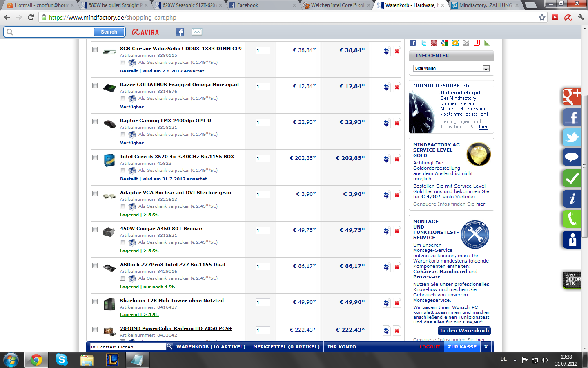The image size is (588, 368).
Task: Select checkbox for Raptor Gaming LM3 row
Action: (x=95, y=121)
